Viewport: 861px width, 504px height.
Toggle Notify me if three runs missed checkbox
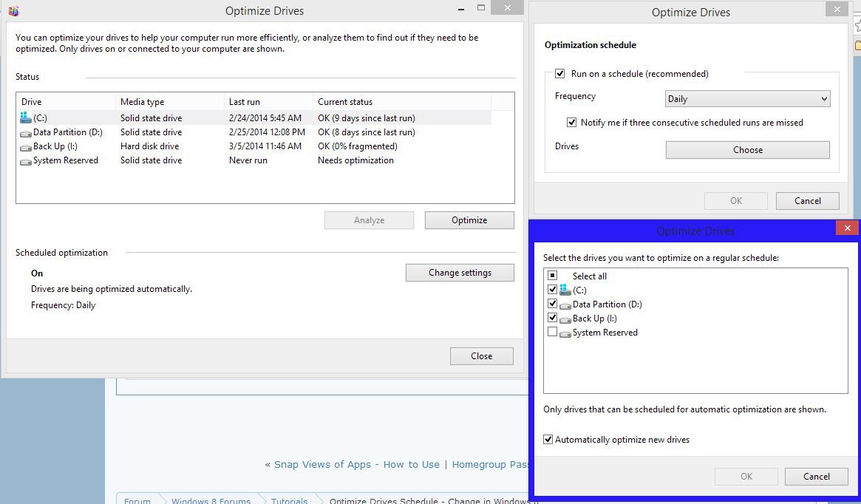coord(571,123)
